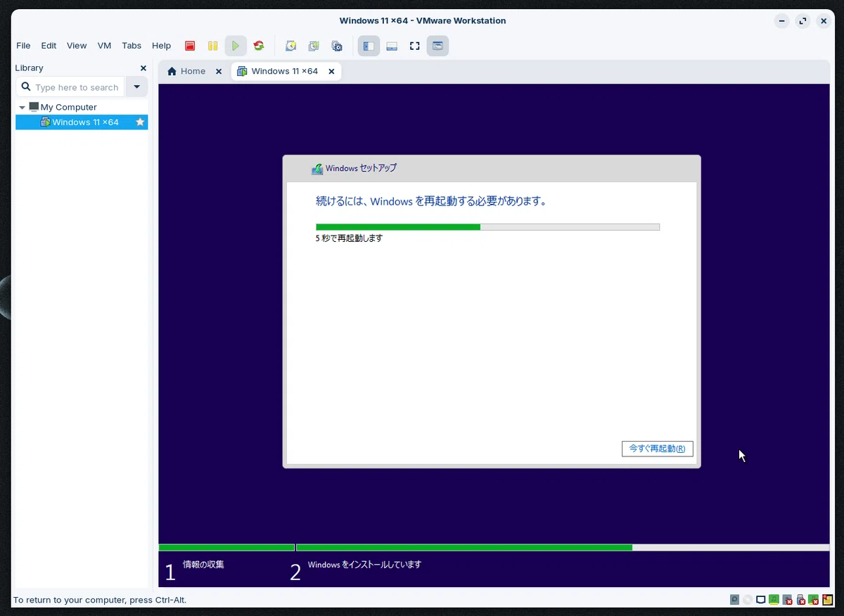
Task: Minimize the VMware Workstation window
Action: 781,21
